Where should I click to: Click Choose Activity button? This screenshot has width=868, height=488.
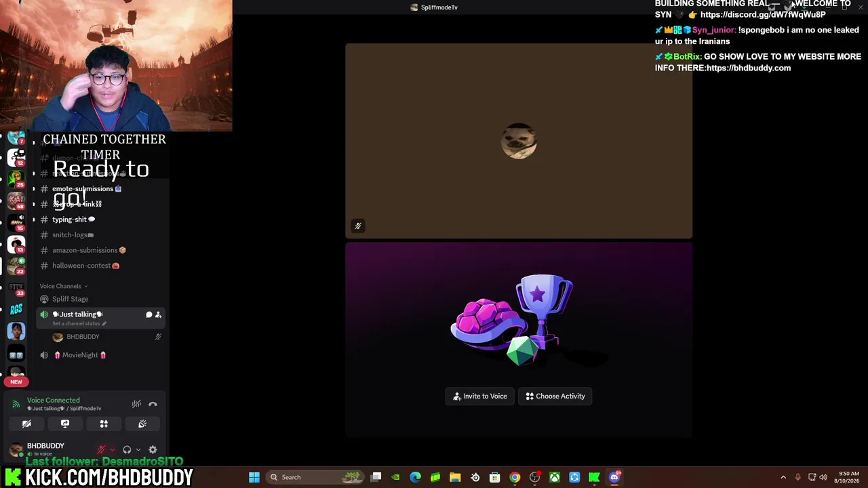tap(555, 396)
